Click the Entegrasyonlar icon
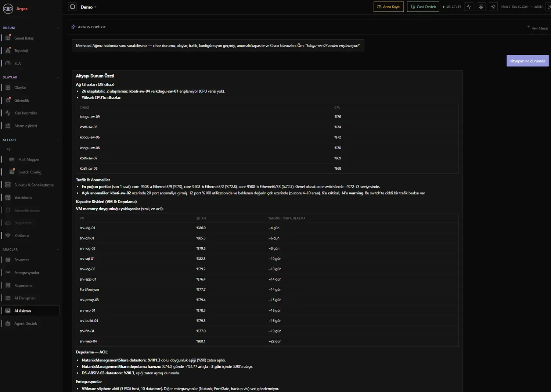551x392 pixels. coord(8,273)
